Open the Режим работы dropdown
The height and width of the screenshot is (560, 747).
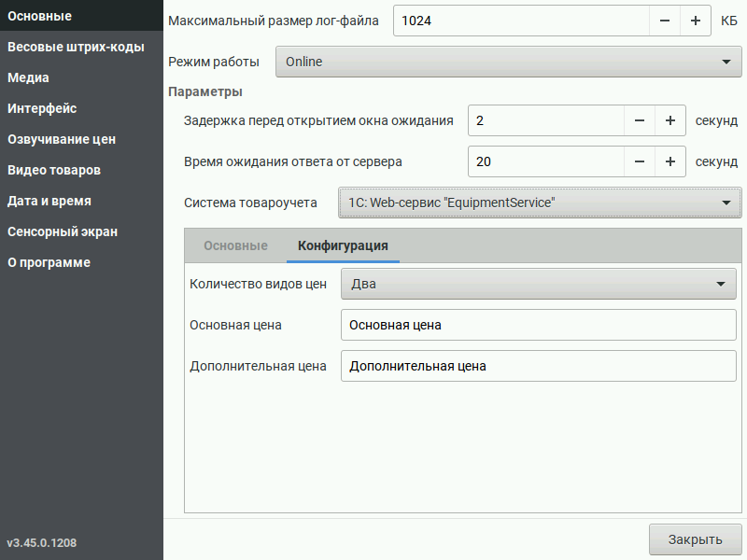(508, 62)
